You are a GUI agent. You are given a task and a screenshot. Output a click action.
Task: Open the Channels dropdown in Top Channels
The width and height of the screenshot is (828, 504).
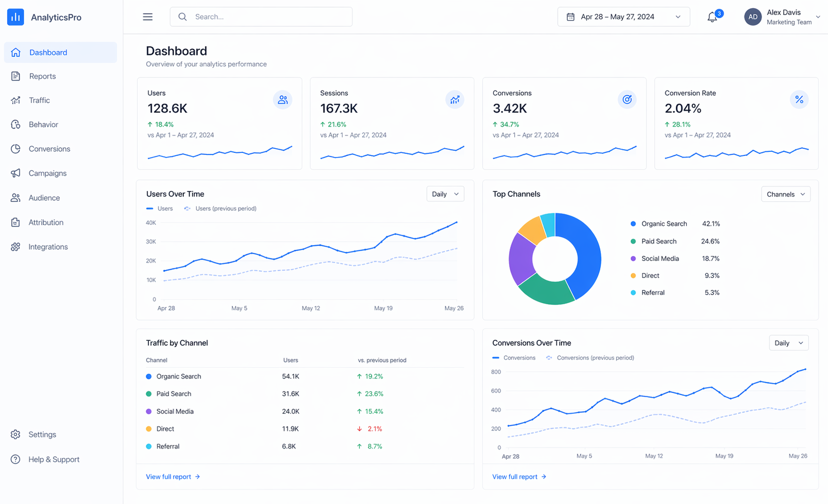click(x=786, y=194)
